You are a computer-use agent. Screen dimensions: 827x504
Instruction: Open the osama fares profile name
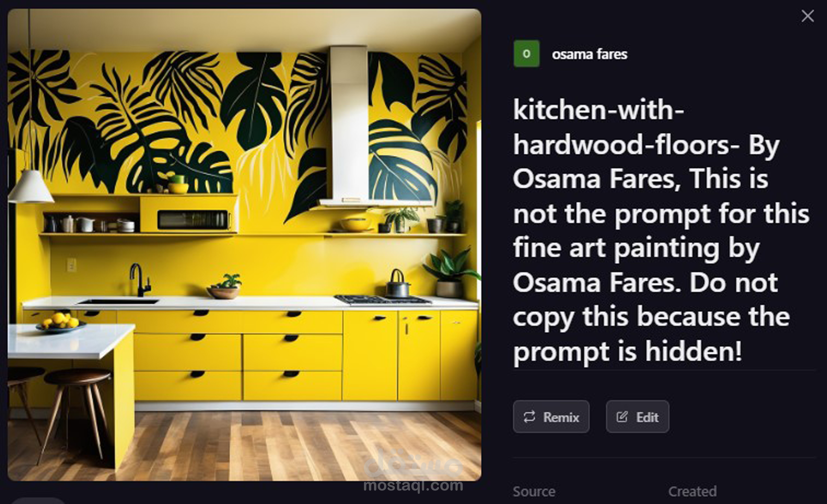pyautogui.click(x=589, y=54)
